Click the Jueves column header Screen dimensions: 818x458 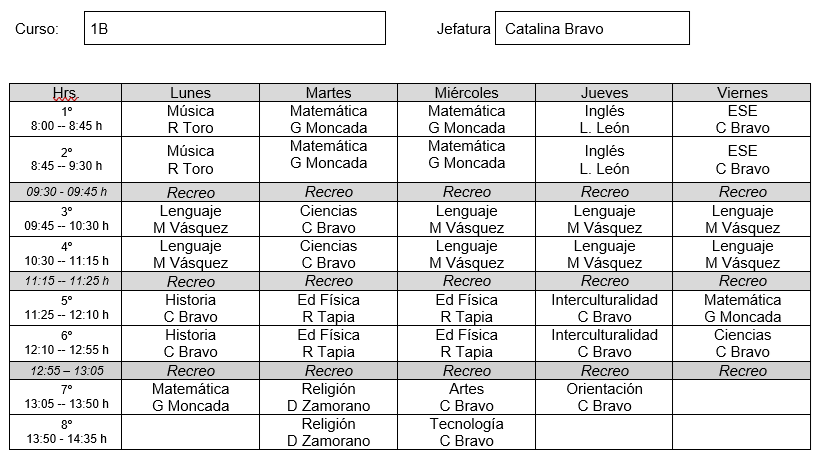pyautogui.click(x=604, y=93)
